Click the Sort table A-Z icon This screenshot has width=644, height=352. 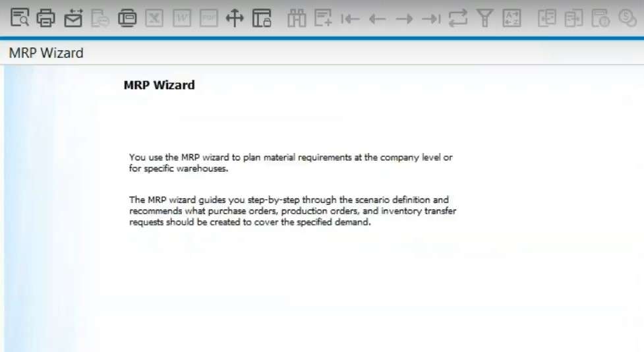click(512, 18)
